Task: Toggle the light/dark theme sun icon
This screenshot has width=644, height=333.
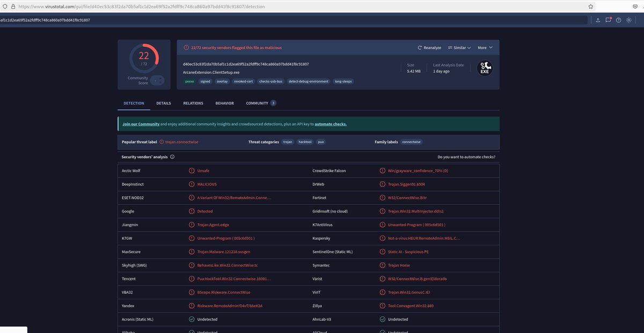Action: click(x=629, y=20)
